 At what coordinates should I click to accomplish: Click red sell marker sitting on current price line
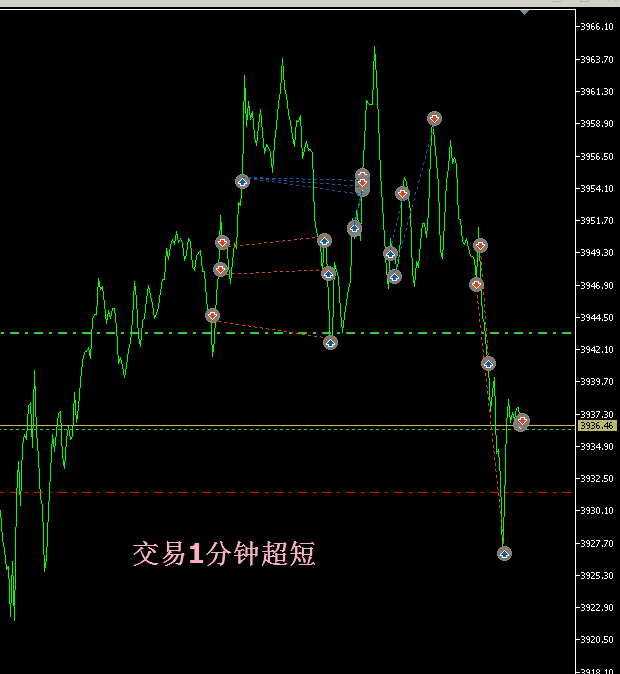click(x=522, y=420)
